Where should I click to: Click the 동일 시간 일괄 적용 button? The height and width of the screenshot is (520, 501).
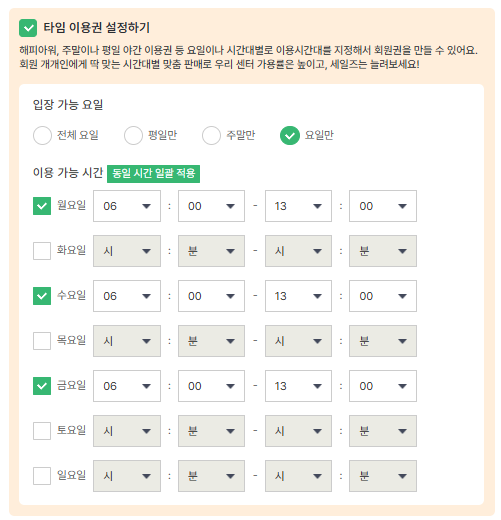pos(153,174)
